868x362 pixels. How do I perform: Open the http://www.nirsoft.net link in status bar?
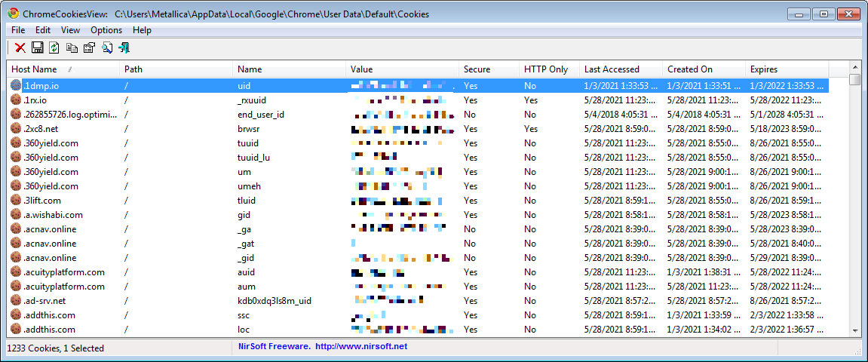tap(361, 346)
